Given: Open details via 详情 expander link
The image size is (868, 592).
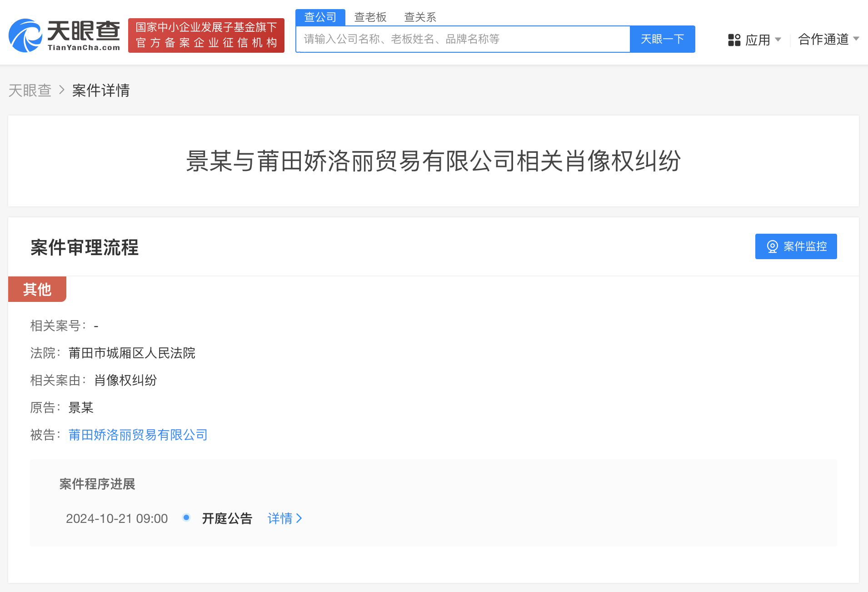Looking at the screenshot, I should [279, 518].
